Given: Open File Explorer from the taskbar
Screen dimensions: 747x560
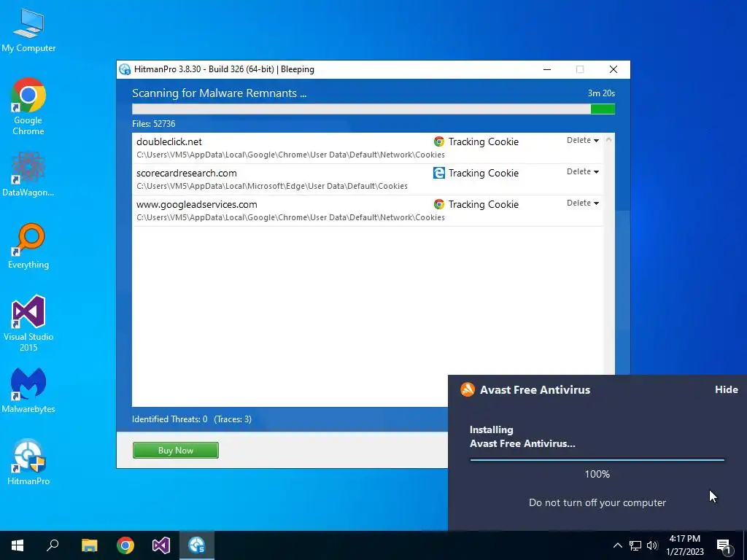Looking at the screenshot, I should click(x=89, y=545).
